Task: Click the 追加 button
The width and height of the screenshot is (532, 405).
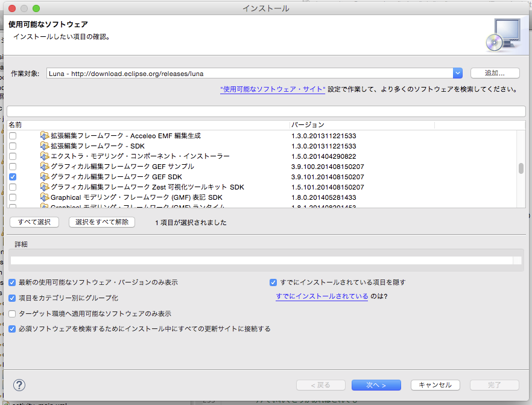Action: pyautogui.click(x=495, y=72)
